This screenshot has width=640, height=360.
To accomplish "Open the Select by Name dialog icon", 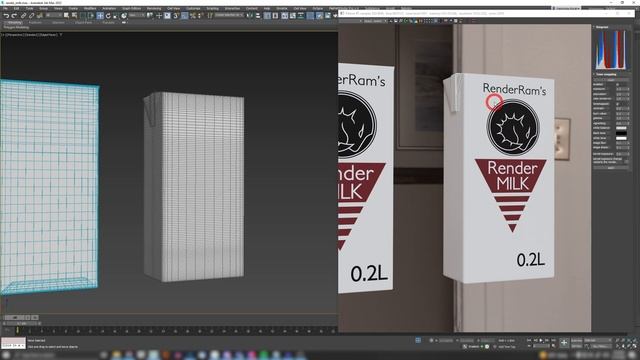I will (74, 16).
